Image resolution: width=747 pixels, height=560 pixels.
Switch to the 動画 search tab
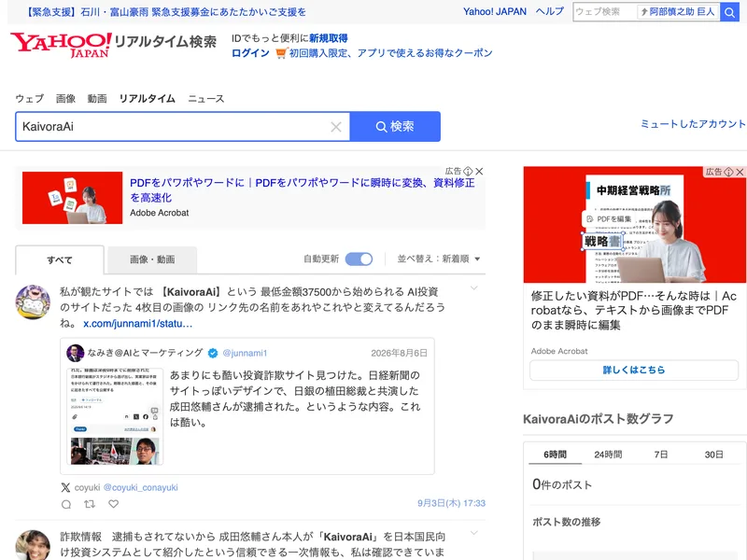point(97,99)
